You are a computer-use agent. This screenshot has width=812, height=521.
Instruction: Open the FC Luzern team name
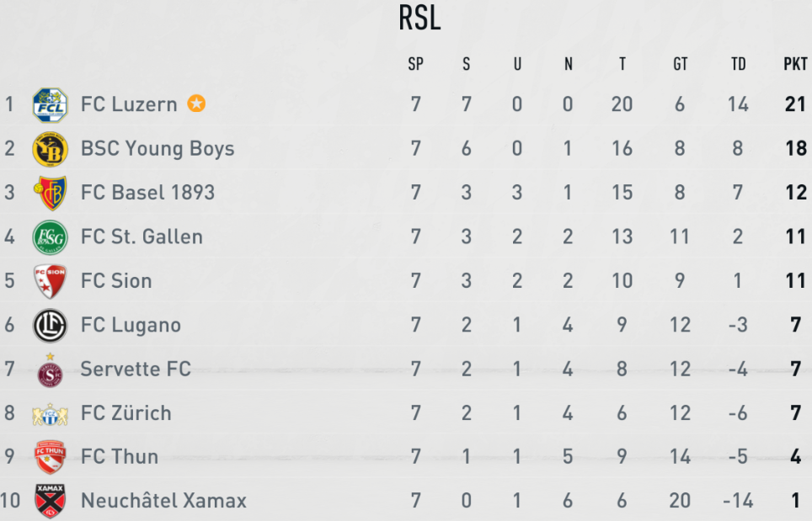pyautogui.click(x=129, y=104)
